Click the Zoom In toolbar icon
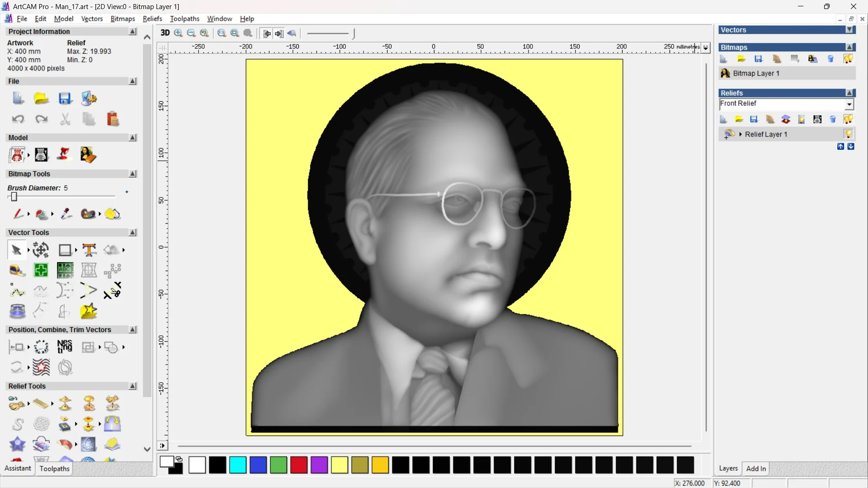868x488 pixels. coord(178,33)
